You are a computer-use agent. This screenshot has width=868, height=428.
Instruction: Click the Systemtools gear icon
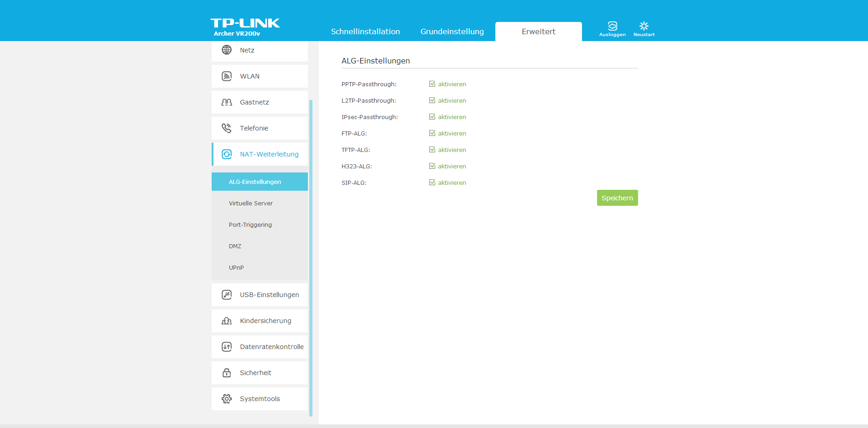(x=227, y=399)
